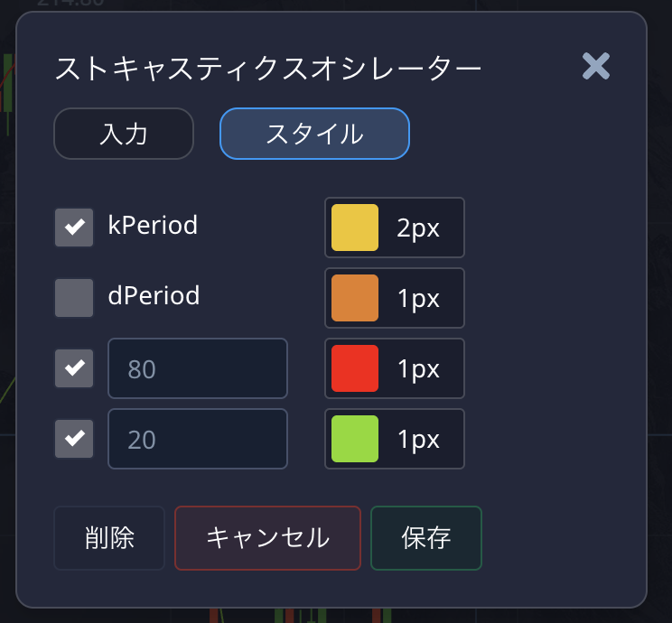This screenshot has height=623, width=672.
Task: Click the キャンセル button
Action: [x=267, y=538]
